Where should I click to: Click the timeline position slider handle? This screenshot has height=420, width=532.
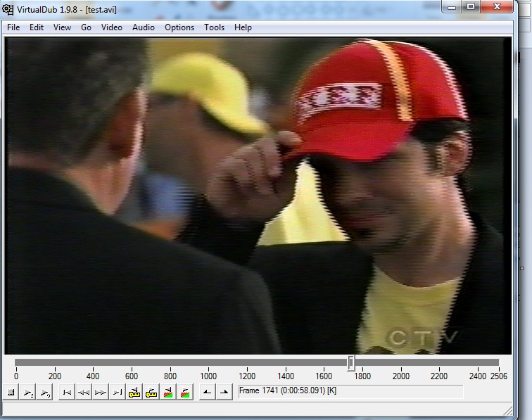coord(351,363)
